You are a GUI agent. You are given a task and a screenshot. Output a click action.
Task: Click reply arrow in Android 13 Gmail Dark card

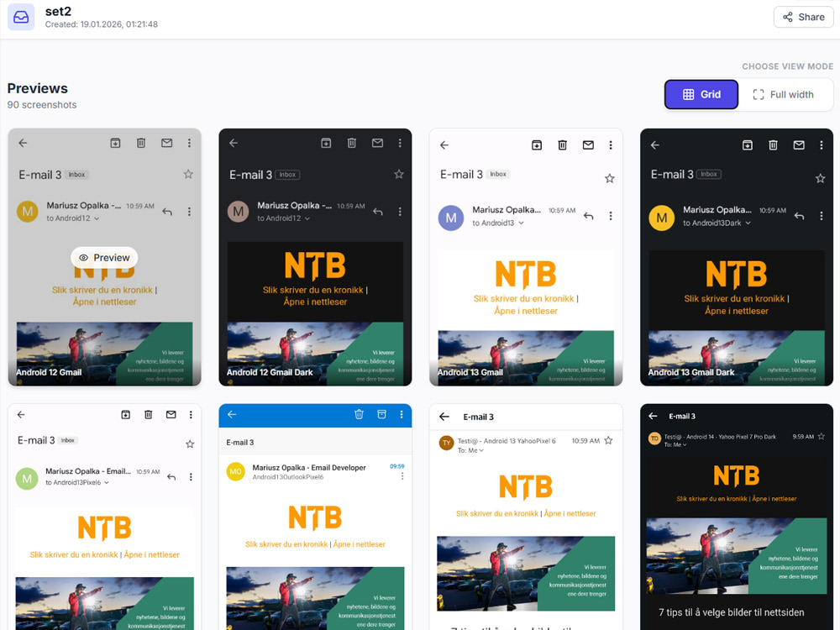[x=800, y=216]
